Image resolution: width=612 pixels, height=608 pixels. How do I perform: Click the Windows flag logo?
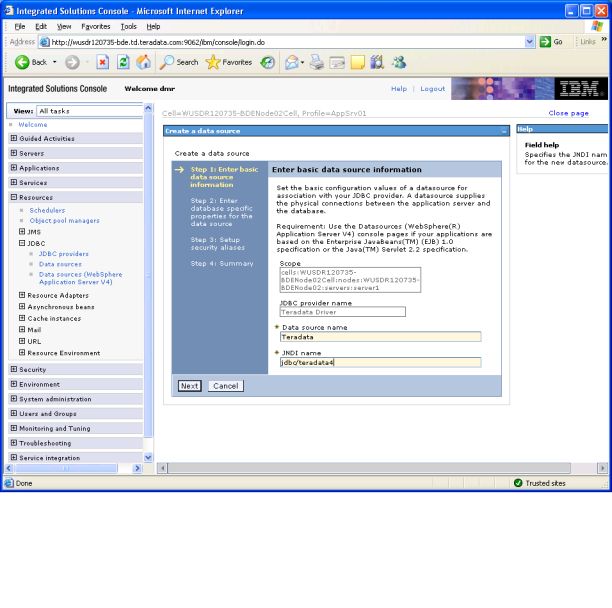[x=596, y=26]
